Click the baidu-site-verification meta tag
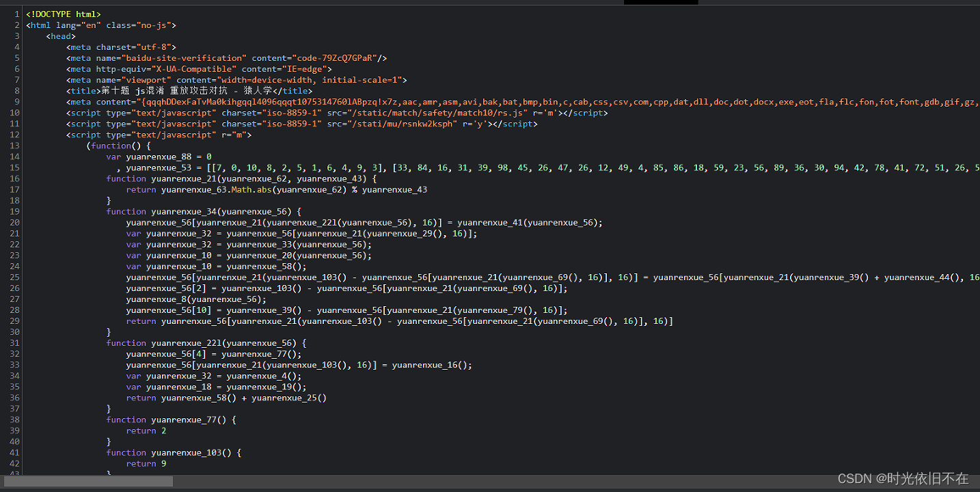The height and width of the screenshot is (492, 980). click(x=227, y=58)
